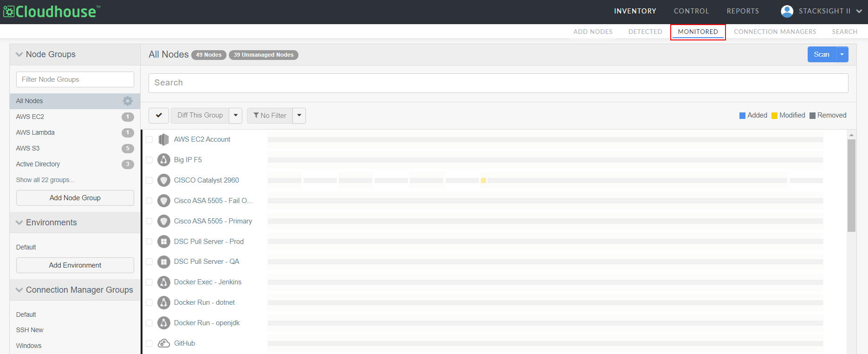The image size is (868, 354).
Task: Click the Show all 22 groups link
Action: 45,180
